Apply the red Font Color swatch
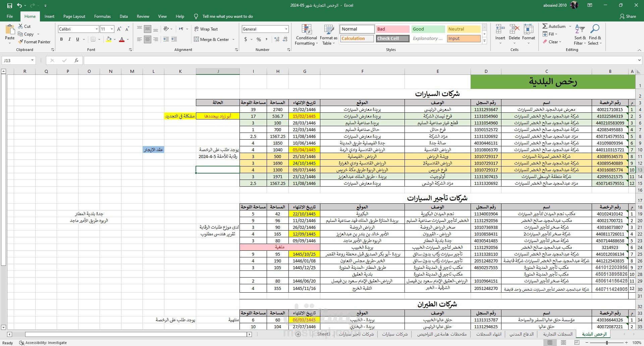 pos(122,39)
